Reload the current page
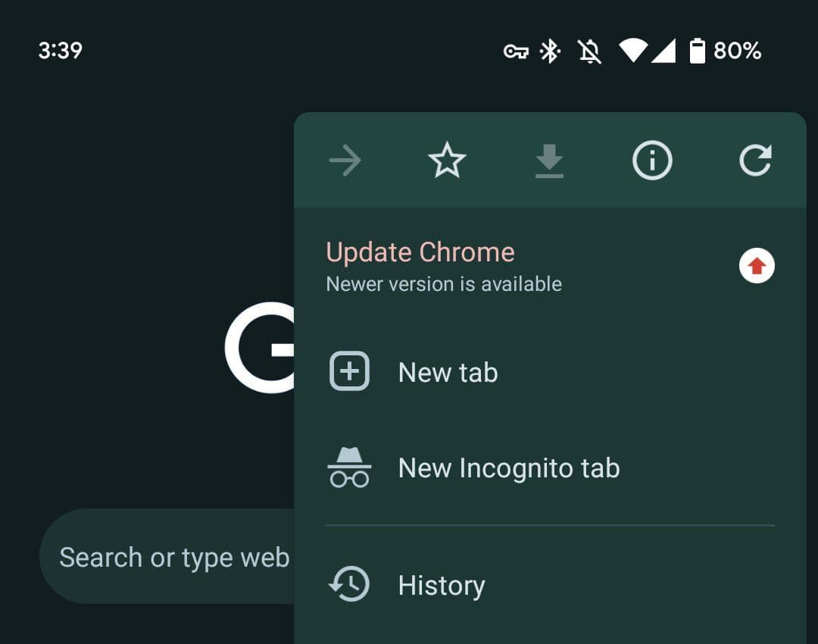818x644 pixels. pos(755,160)
